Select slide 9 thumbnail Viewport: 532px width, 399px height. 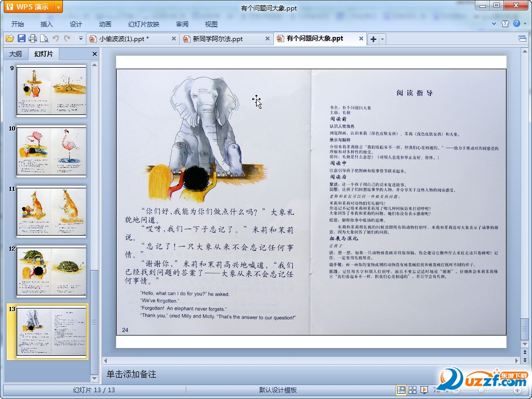click(x=51, y=91)
